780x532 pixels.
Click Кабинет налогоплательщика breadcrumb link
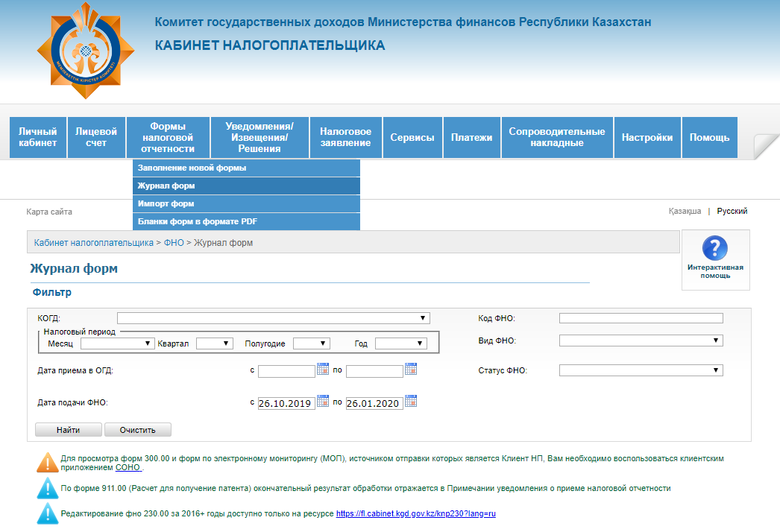pyautogui.click(x=93, y=243)
